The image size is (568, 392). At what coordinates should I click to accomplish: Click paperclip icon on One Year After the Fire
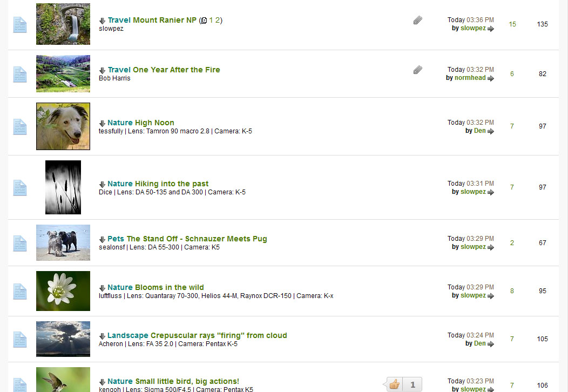tap(417, 70)
